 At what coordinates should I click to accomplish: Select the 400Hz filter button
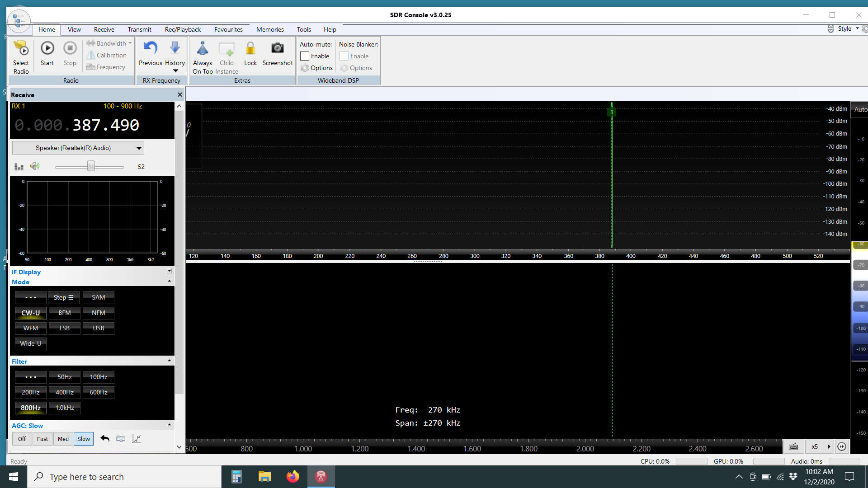point(64,392)
